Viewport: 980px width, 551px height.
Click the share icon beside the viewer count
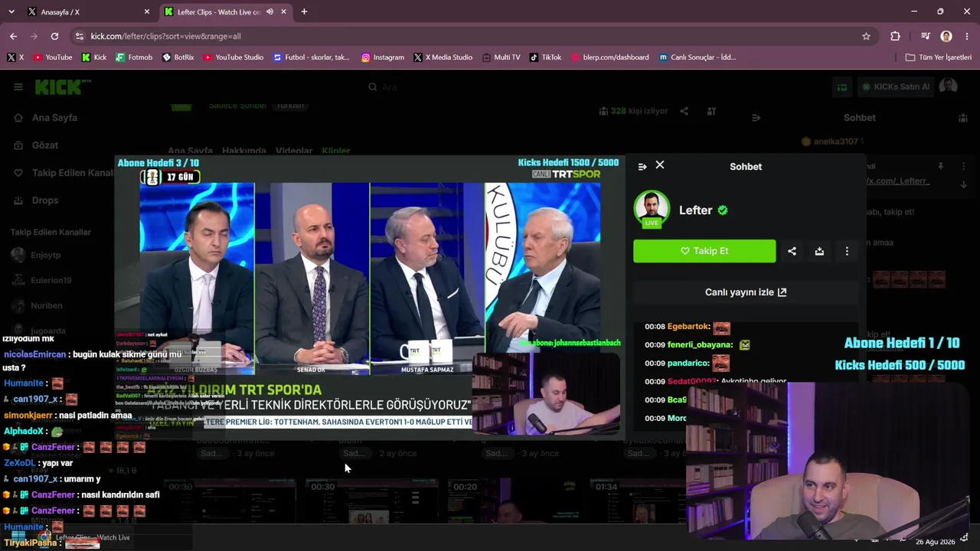684,112
